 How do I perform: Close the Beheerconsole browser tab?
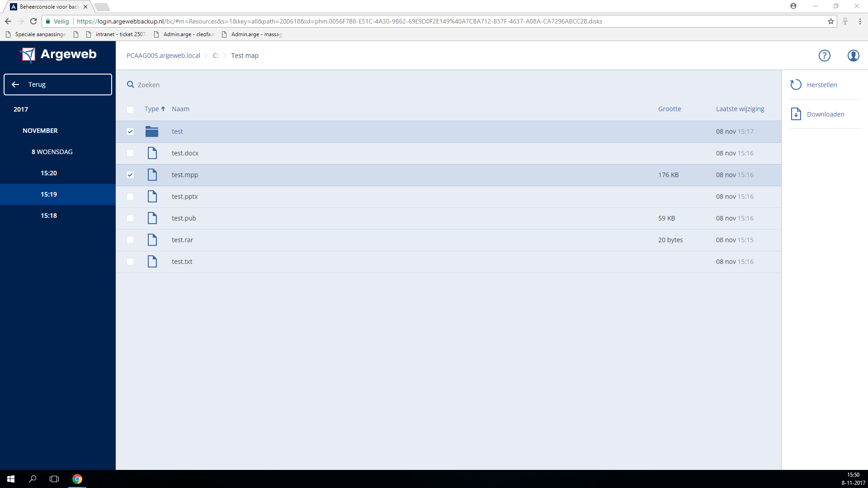[85, 7]
